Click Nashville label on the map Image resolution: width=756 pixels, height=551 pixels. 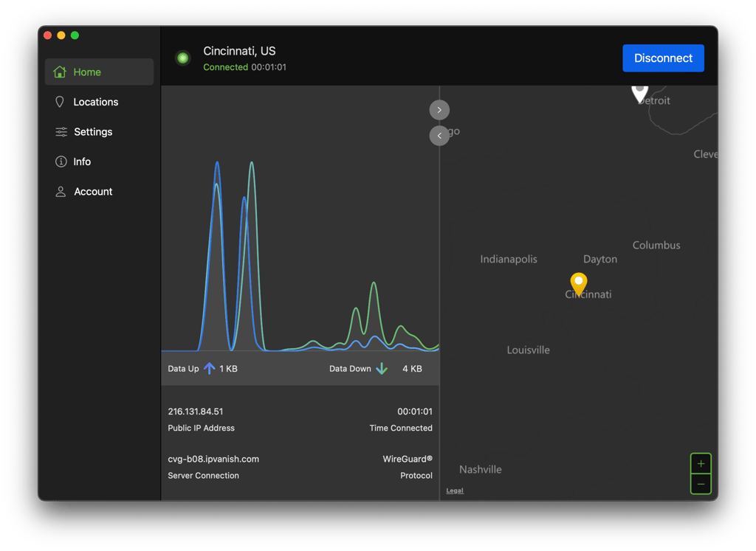click(x=480, y=470)
